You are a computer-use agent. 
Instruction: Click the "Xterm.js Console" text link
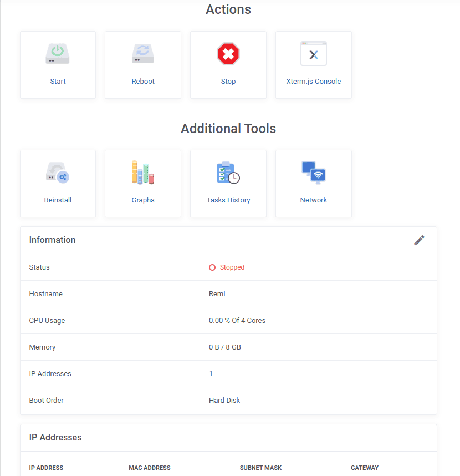pos(314,82)
